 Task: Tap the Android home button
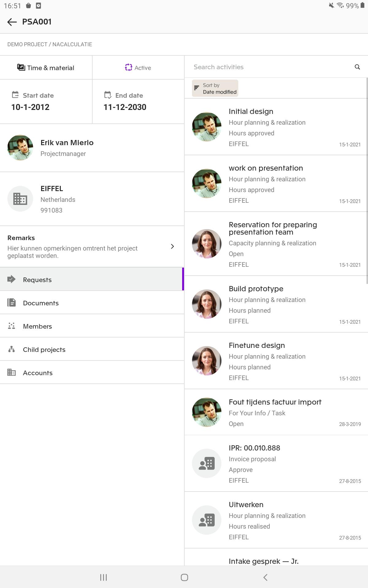184,577
